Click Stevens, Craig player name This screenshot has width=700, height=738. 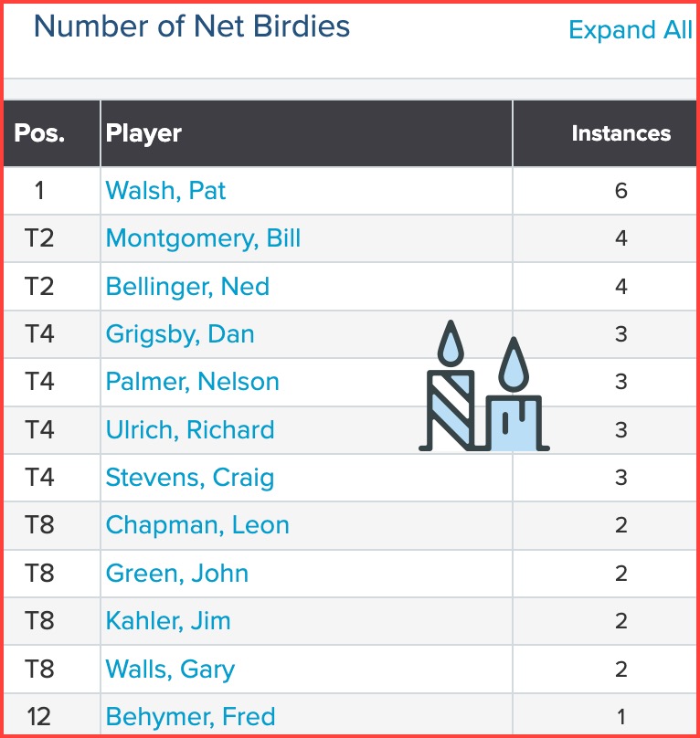click(190, 478)
